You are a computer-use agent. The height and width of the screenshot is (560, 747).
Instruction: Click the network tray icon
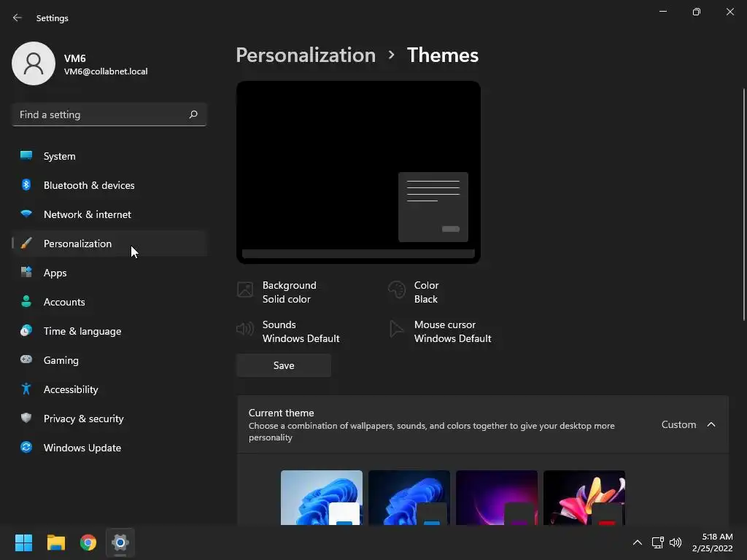(658, 542)
